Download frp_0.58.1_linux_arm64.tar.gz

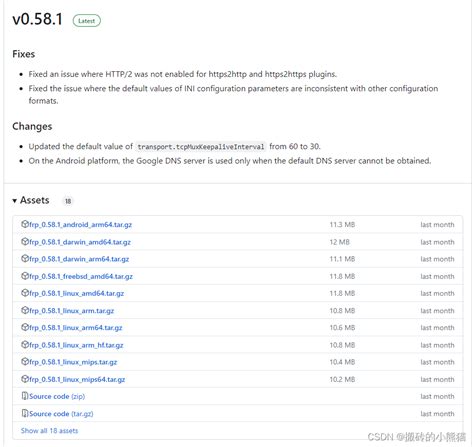76,328
